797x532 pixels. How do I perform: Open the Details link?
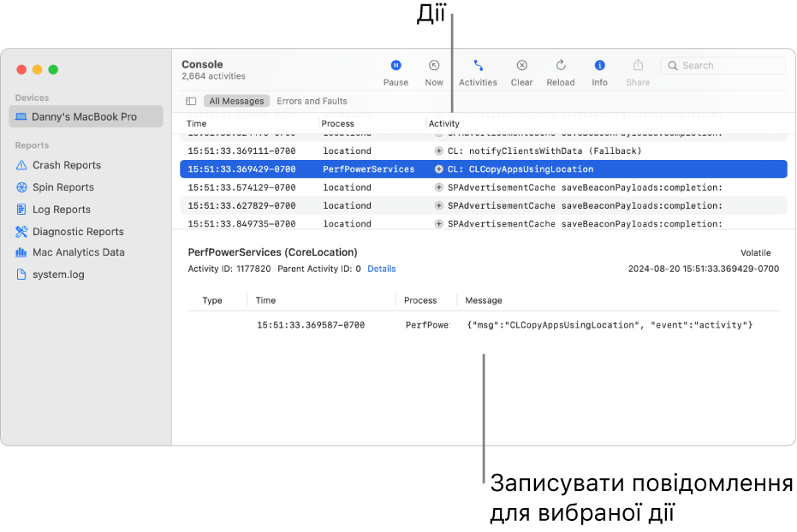tap(381, 269)
